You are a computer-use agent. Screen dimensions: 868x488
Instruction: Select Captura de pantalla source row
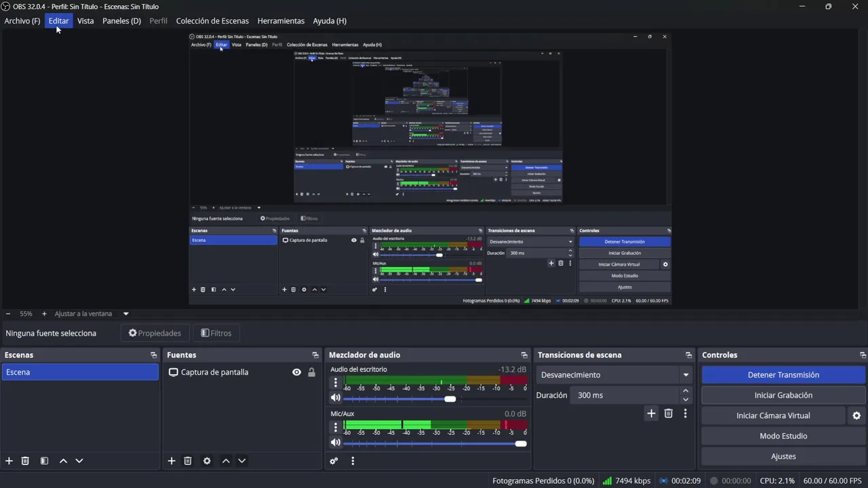point(241,372)
